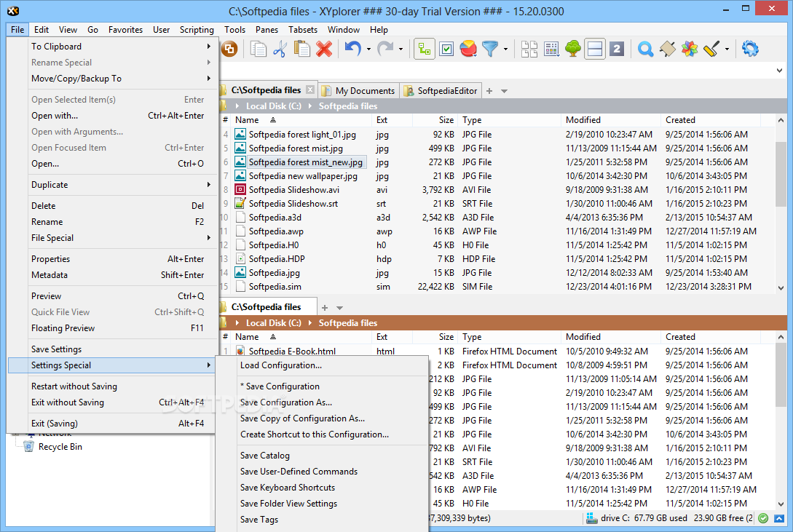Click the toolbar icon showing number 2
Viewport: 793px width, 532px height.
tap(617, 49)
